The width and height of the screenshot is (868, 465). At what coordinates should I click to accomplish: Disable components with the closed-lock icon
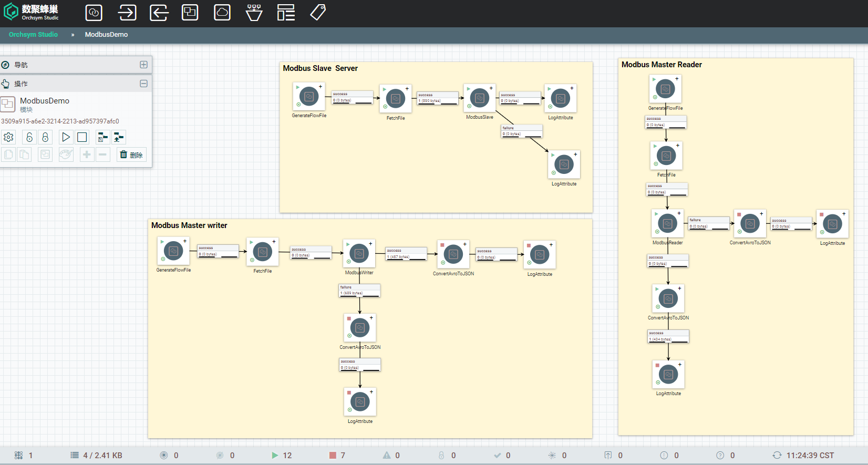click(x=45, y=138)
